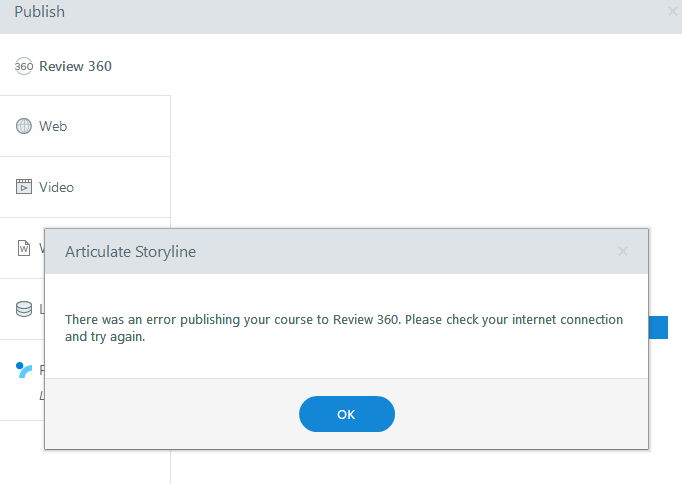Click the dialog footer beside OK button
The height and width of the screenshot is (484, 682).
point(520,413)
